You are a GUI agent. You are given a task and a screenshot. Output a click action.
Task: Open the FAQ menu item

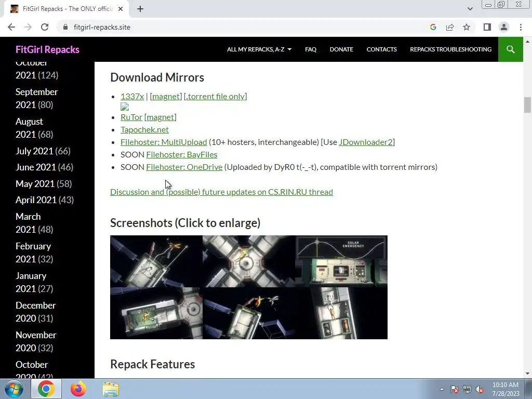pos(311,49)
